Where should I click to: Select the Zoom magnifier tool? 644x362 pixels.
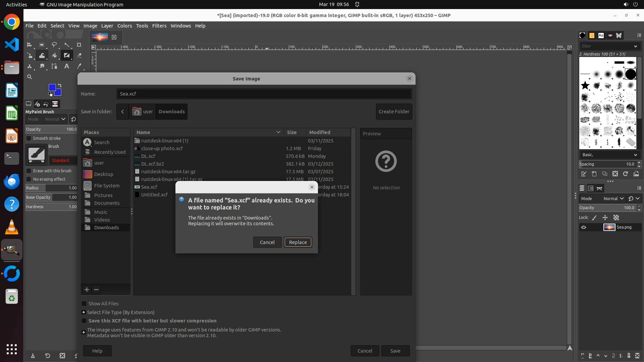point(30,77)
